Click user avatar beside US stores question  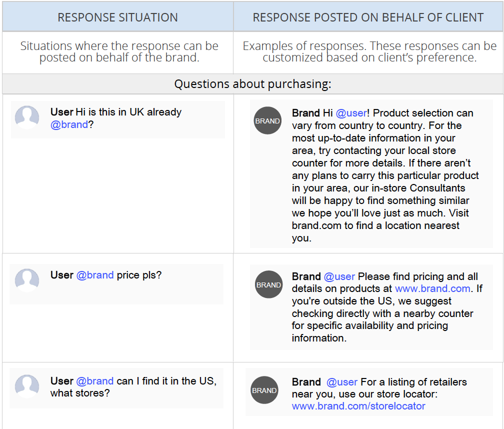[27, 386]
